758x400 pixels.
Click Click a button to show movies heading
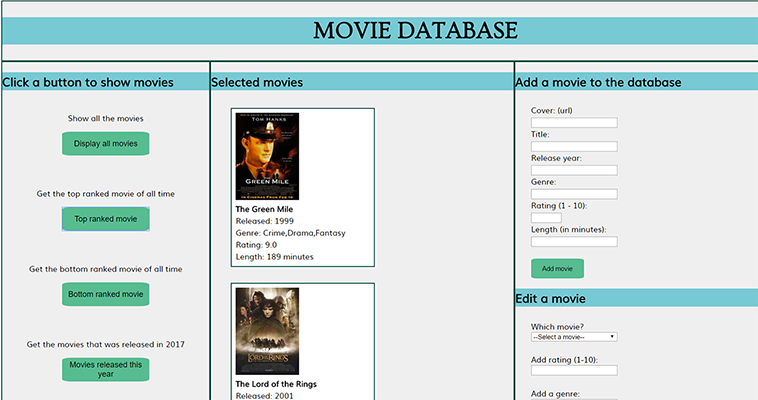[87, 82]
